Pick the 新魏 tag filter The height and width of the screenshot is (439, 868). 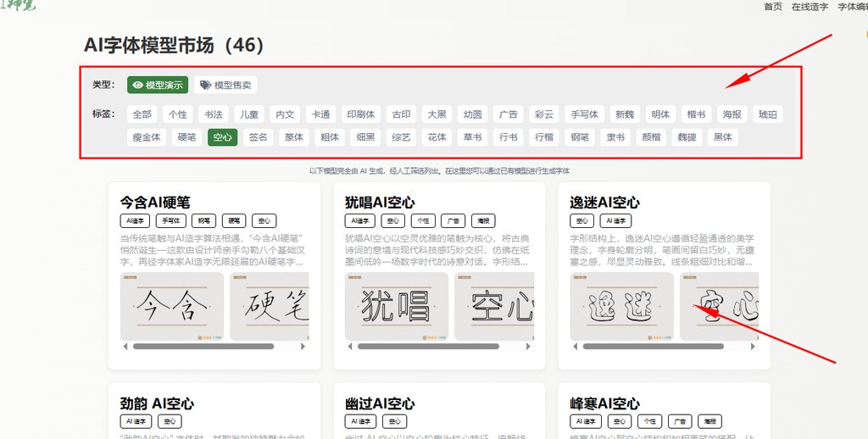point(625,114)
